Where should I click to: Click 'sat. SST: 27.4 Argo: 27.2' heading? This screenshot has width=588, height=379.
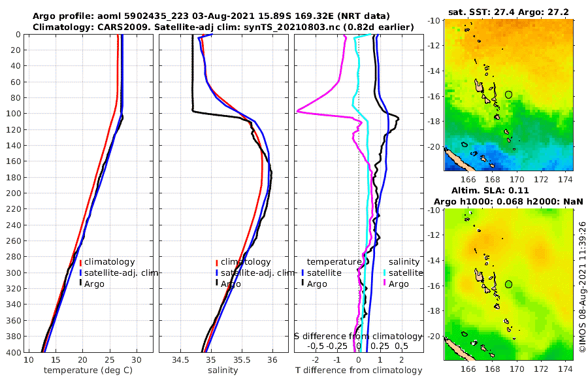[x=508, y=12]
